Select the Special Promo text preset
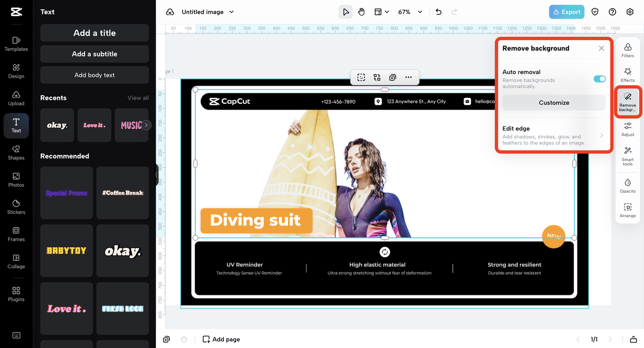This screenshot has width=644, height=348. click(x=66, y=193)
